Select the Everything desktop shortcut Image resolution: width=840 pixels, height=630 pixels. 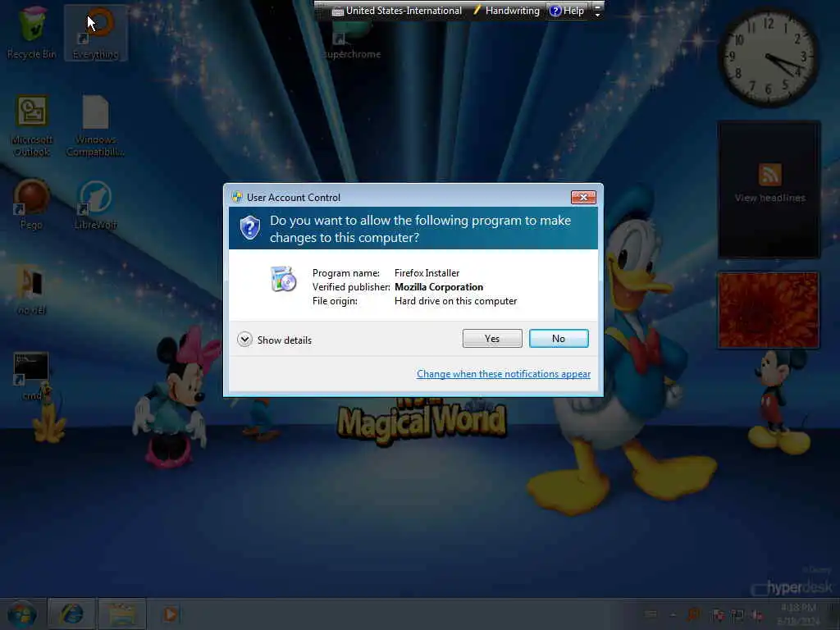point(96,33)
